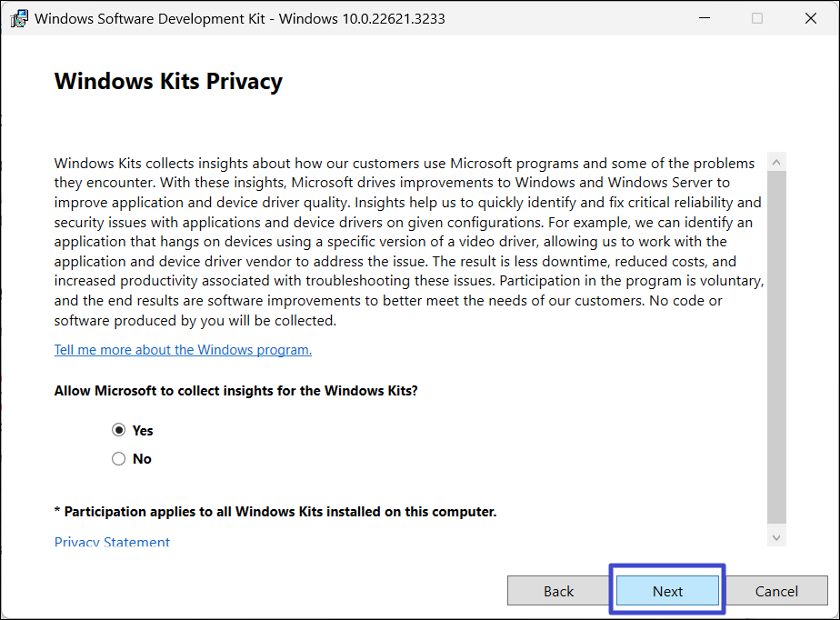Screen dimensions: 840x620
Task: Minimize the Windows SDK setup window
Action: 703,18
